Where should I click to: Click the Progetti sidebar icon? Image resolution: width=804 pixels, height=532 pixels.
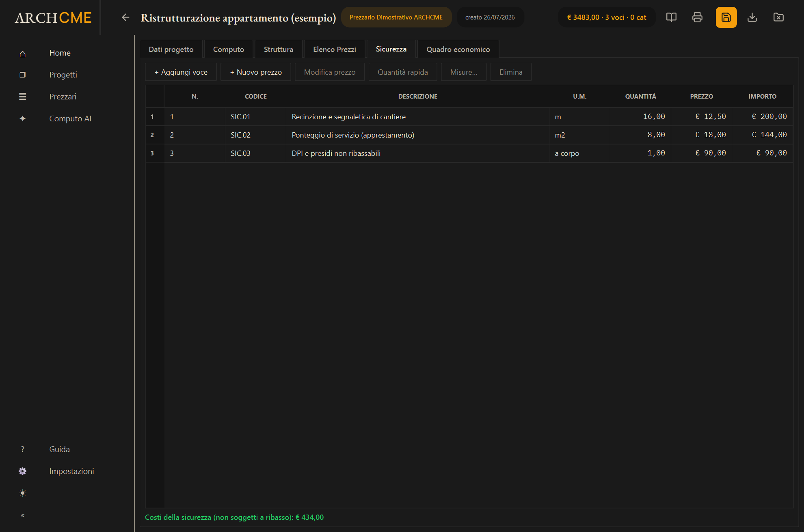(x=23, y=75)
